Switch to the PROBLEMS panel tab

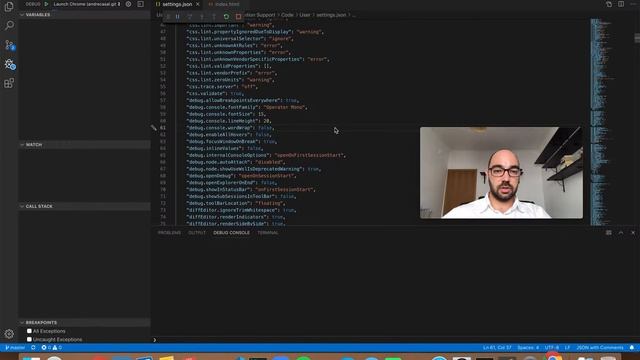(x=169, y=233)
